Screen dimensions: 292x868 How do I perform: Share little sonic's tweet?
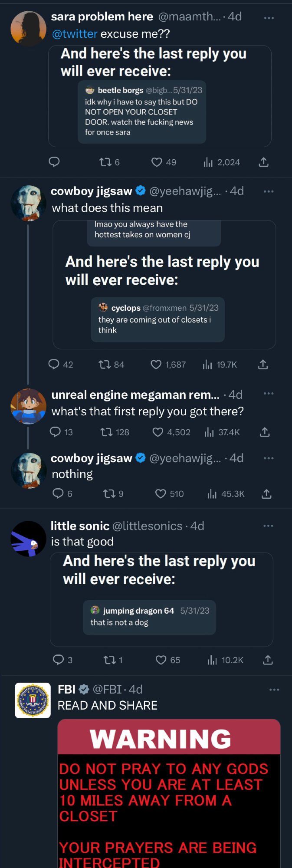pyautogui.click(x=268, y=660)
